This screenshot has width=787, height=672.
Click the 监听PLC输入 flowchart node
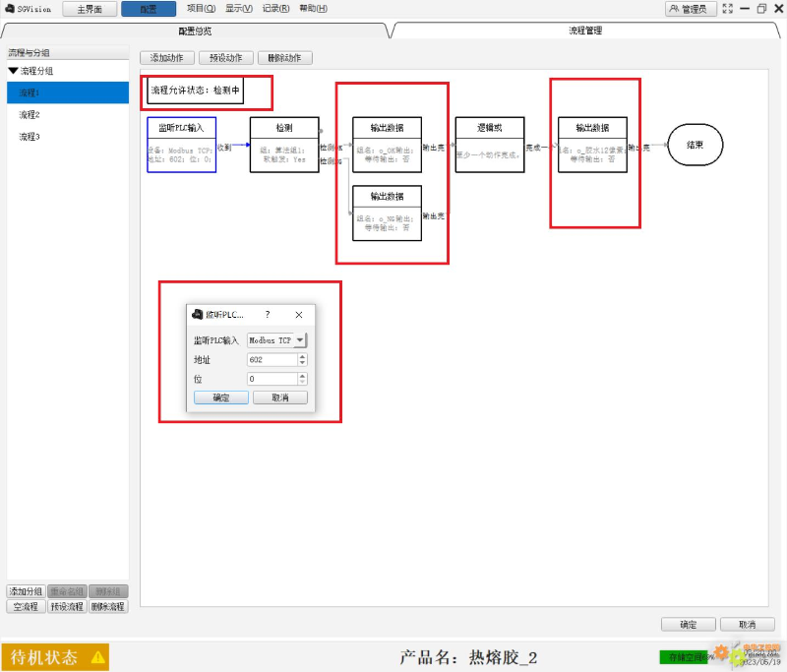pos(182,143)
